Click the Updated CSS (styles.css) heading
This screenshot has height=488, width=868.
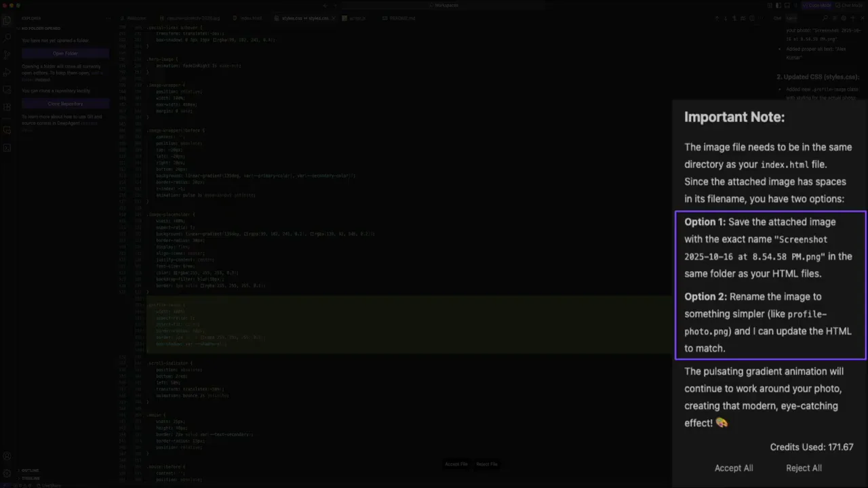[x=818, y=77]
